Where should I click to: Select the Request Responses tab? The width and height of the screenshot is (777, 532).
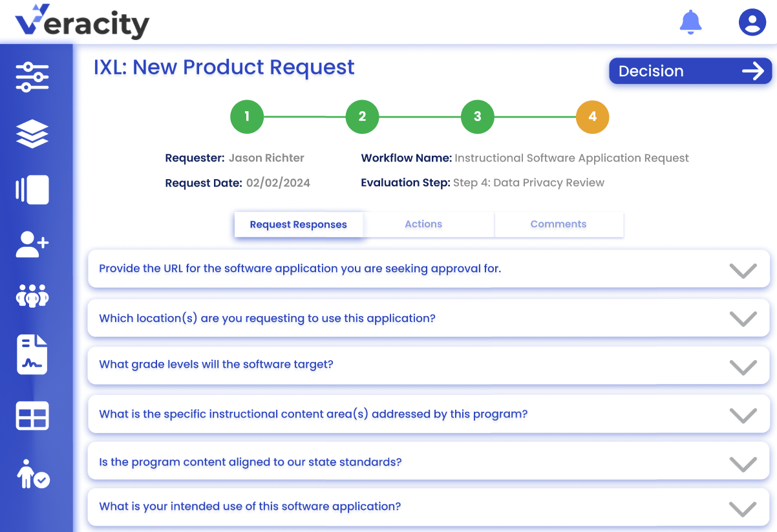pos(298,225)
